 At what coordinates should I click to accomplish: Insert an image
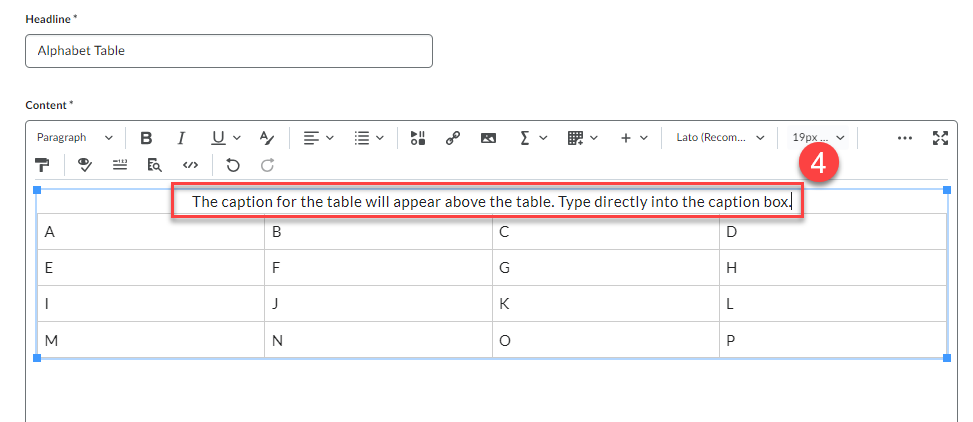488,138
